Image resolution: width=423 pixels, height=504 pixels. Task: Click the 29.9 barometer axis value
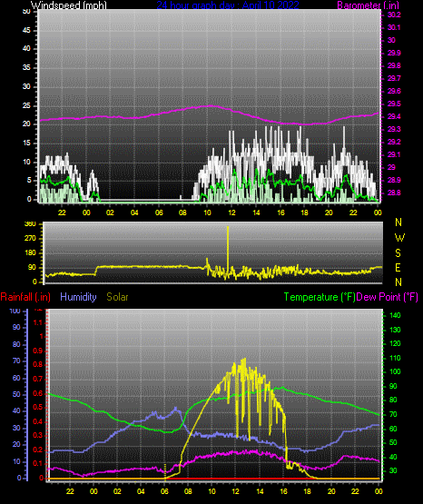point(394,53)
